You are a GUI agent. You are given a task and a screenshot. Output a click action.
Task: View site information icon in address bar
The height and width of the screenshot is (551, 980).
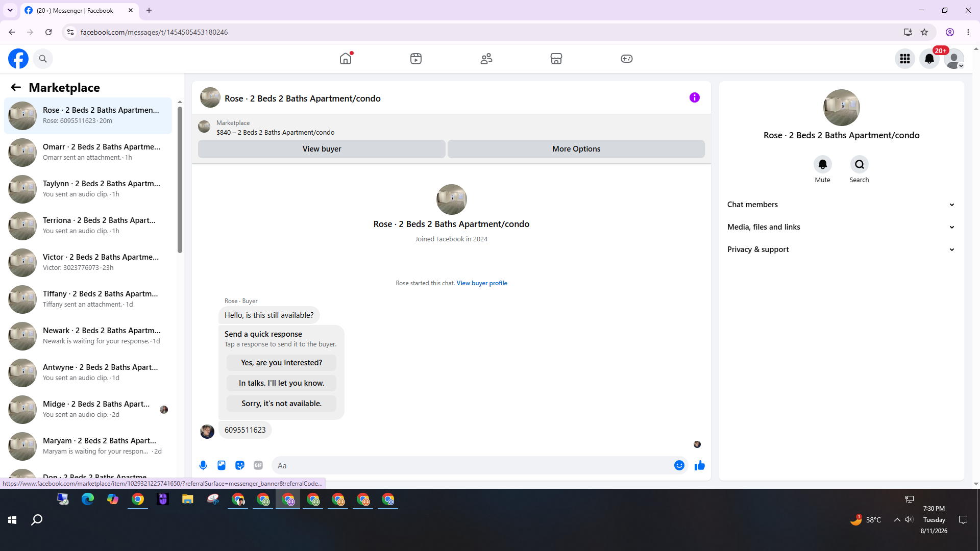70,32
